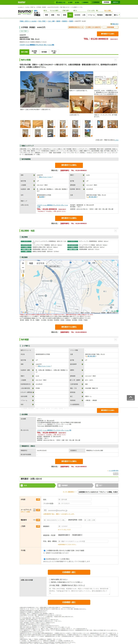
Task: Select the 賃貸 navigation tab
Action: 46,15
